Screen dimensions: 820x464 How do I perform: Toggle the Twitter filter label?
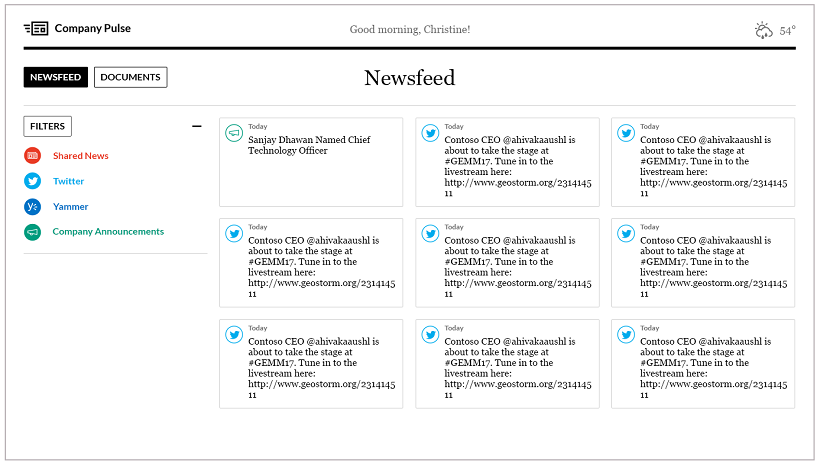point(69,181)
